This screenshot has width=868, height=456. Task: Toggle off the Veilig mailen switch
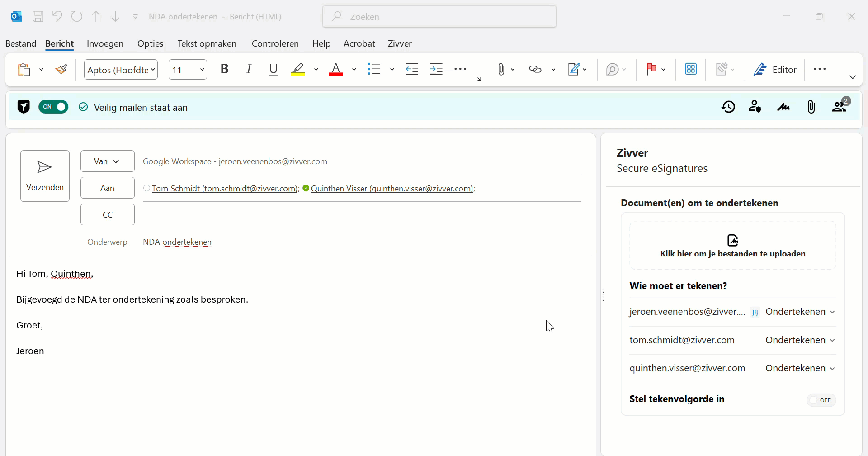coord(53,107)
